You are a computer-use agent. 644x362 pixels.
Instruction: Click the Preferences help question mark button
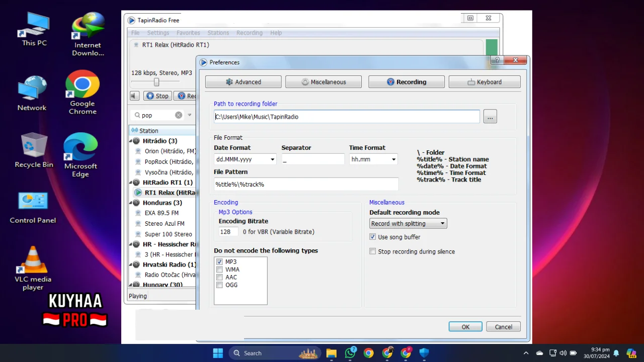click(x=497, y=60)
